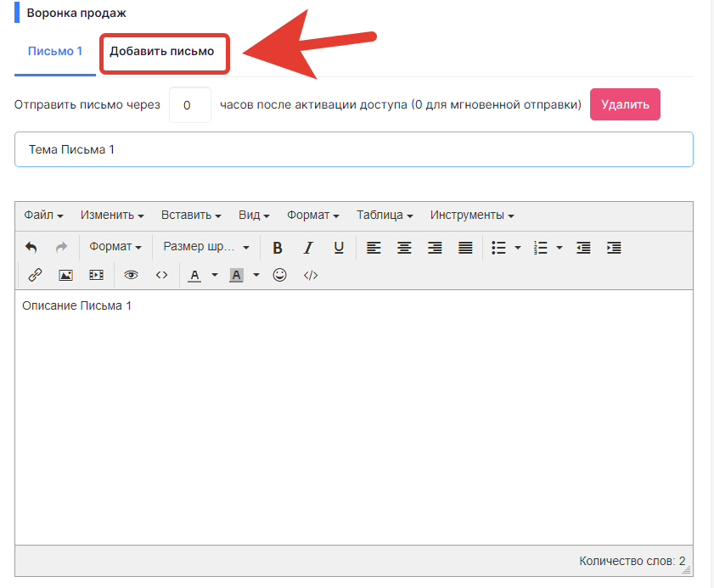This screenshot has height=588, width=714.
Task: Insert a code sample snippet
Action: pyautogui.click(x=311, y=275)
